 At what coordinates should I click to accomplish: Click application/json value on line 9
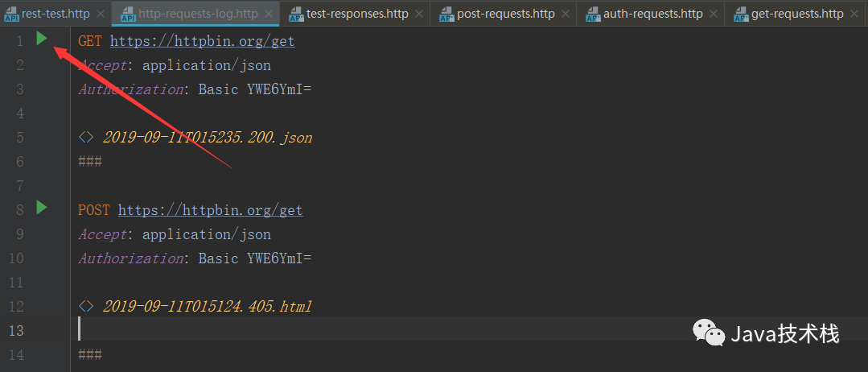[207, 234]
